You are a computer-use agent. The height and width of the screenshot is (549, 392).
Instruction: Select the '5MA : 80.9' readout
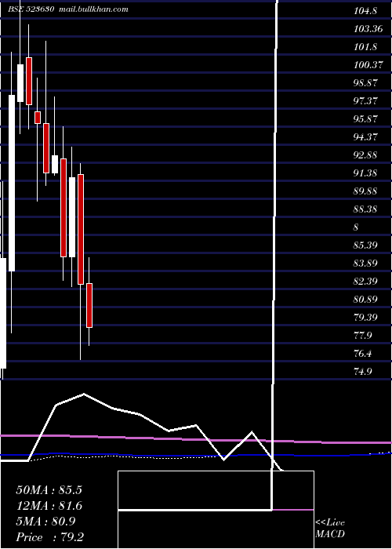(x=45, y=522)
